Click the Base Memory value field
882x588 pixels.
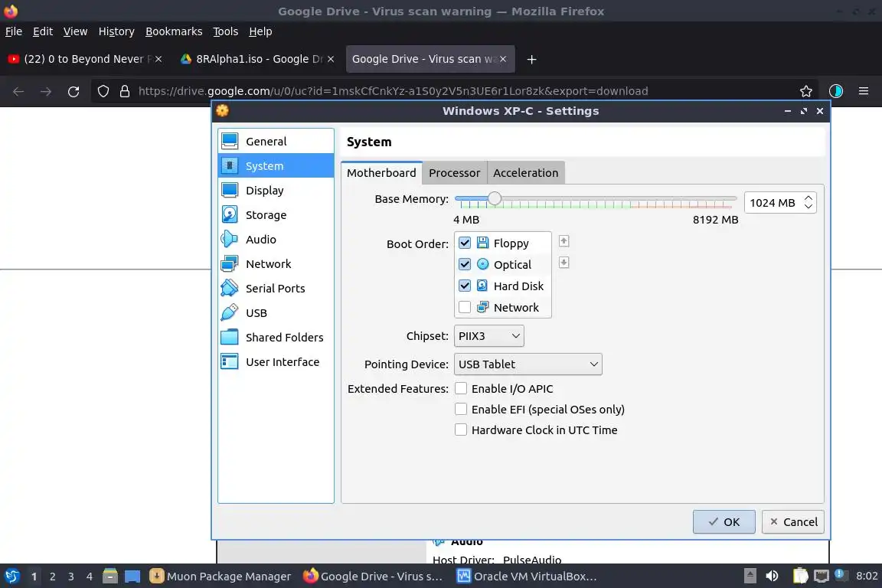(773, 203)
